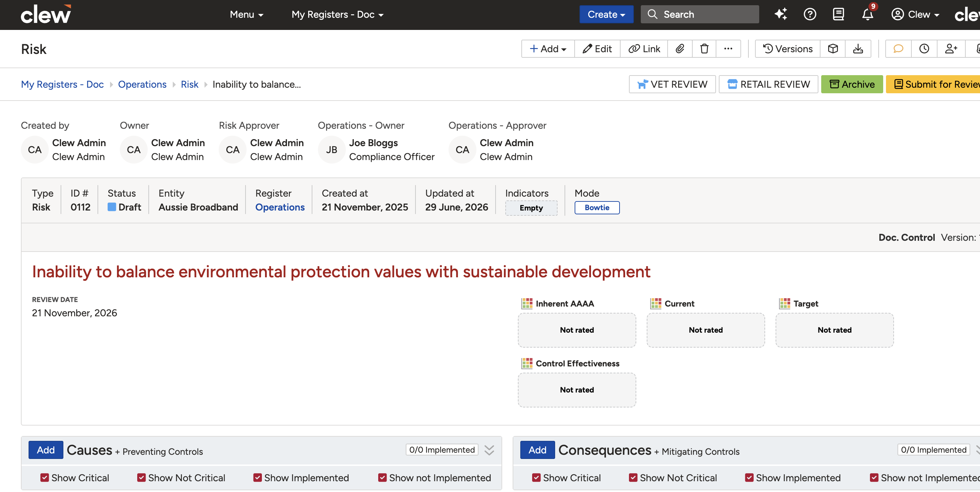Click the download icon in toolbar
Viewport: 980px width, 492px height.
tap(858, 49)
